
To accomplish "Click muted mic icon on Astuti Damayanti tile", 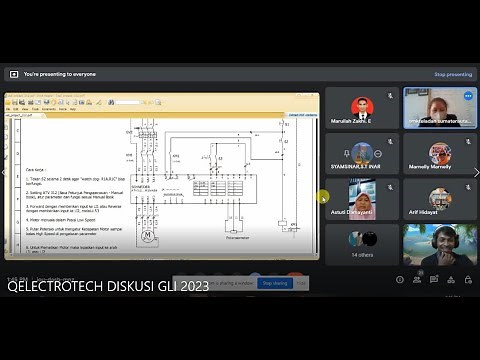I will coord(390,188).
